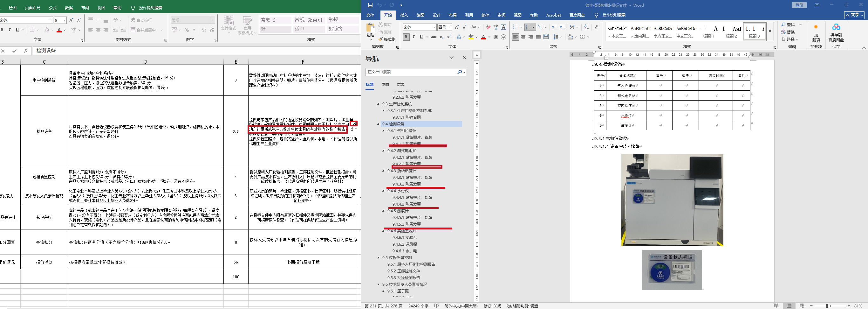Click the insert function fx icon in Excel

26,51
